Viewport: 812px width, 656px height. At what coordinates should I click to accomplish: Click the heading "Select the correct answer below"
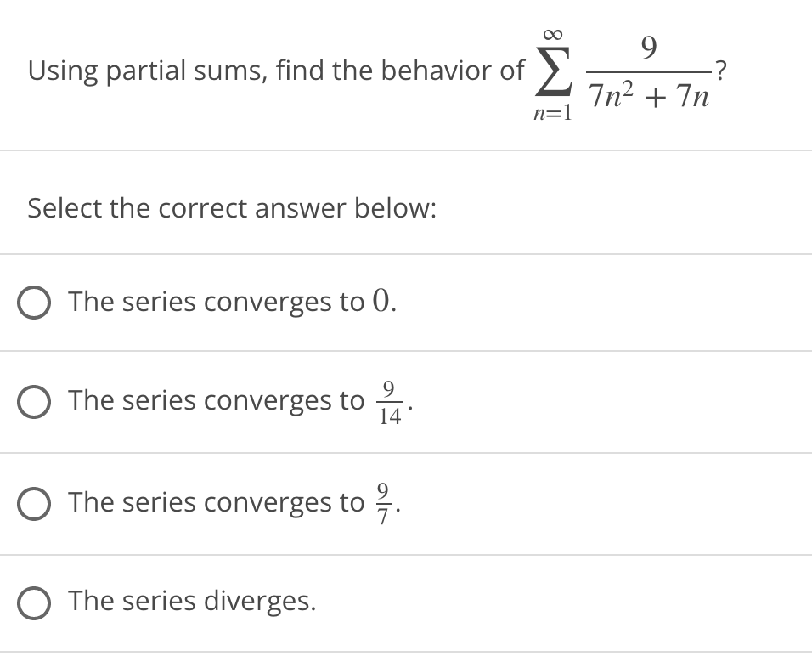point(231,208)
